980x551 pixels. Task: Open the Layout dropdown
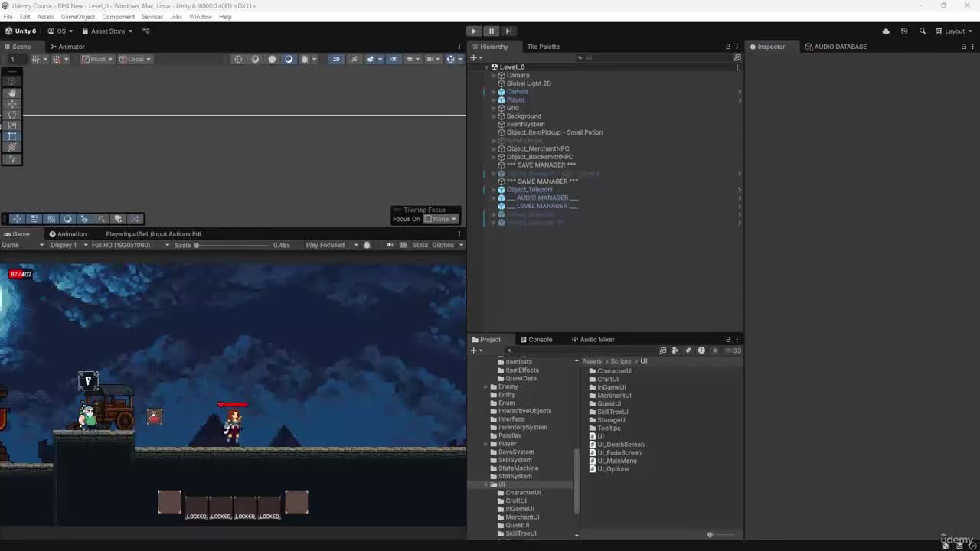(954, 31)
